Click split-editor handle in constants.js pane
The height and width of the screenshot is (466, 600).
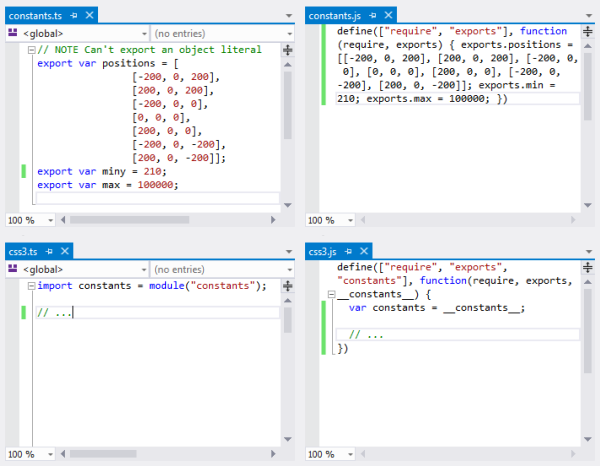point(586,33)
